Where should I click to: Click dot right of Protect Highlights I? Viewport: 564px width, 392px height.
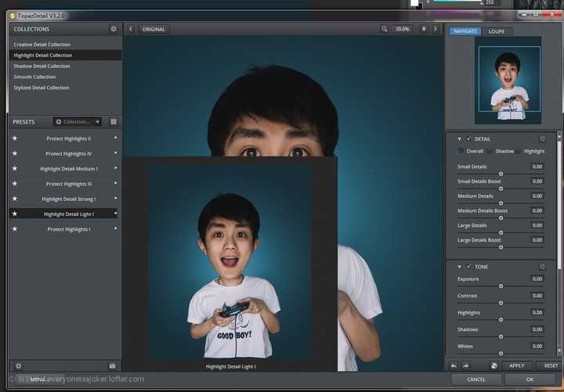[x=115, y=228]
